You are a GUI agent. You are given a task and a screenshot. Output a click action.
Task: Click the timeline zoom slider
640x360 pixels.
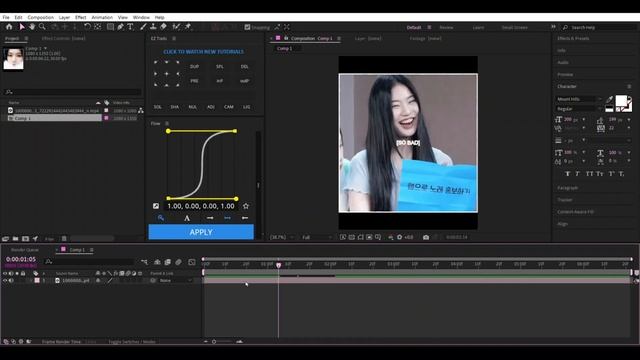click(214, 342)
